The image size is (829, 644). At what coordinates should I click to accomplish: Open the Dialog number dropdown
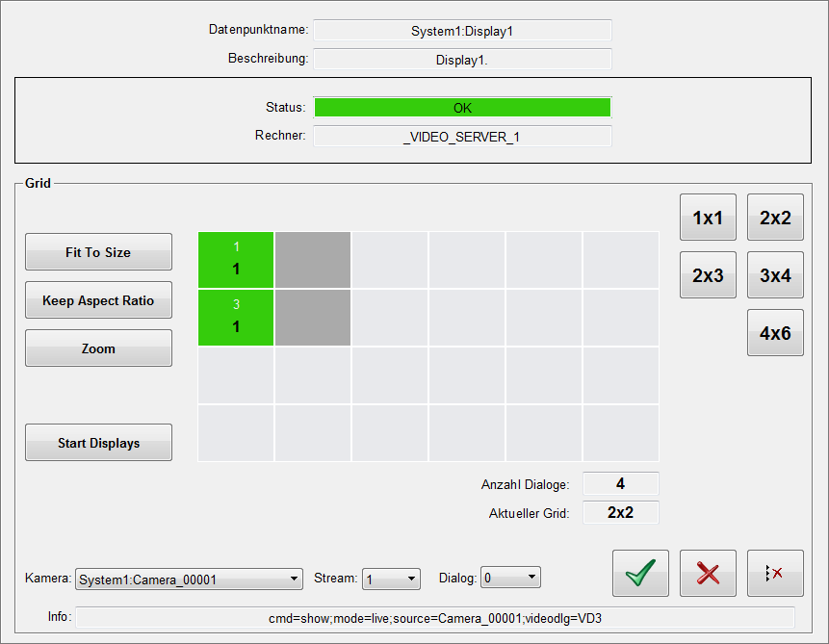coord(510,578)
